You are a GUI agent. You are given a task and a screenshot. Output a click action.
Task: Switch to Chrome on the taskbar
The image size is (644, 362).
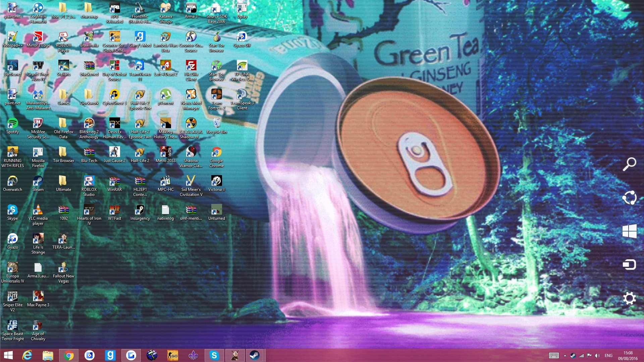click(69, 355)
